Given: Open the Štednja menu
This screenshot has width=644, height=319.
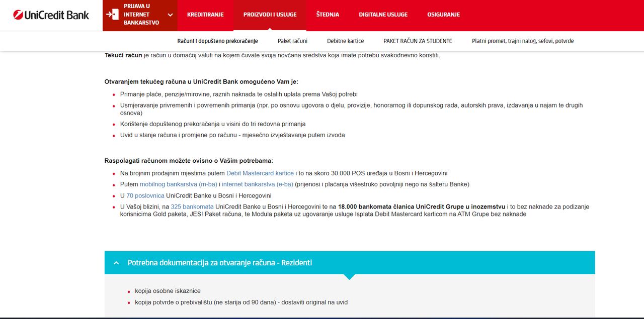Looking at the screenshot, I should point(328,15).
